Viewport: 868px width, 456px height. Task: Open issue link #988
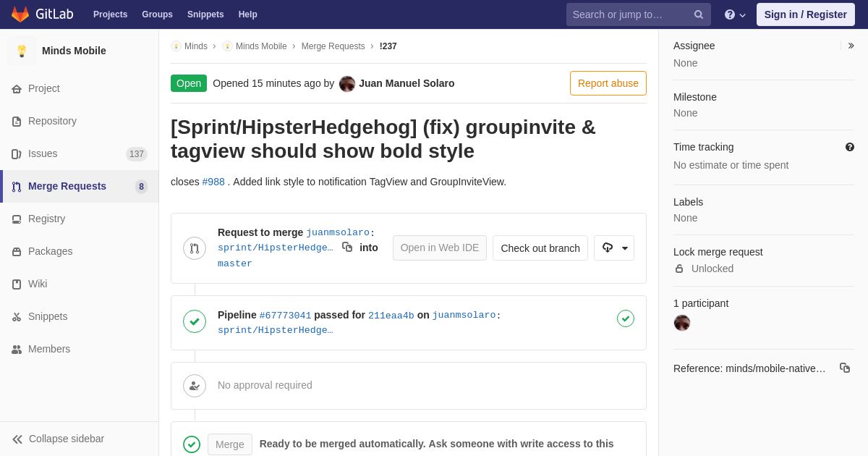tap(213, 182)
